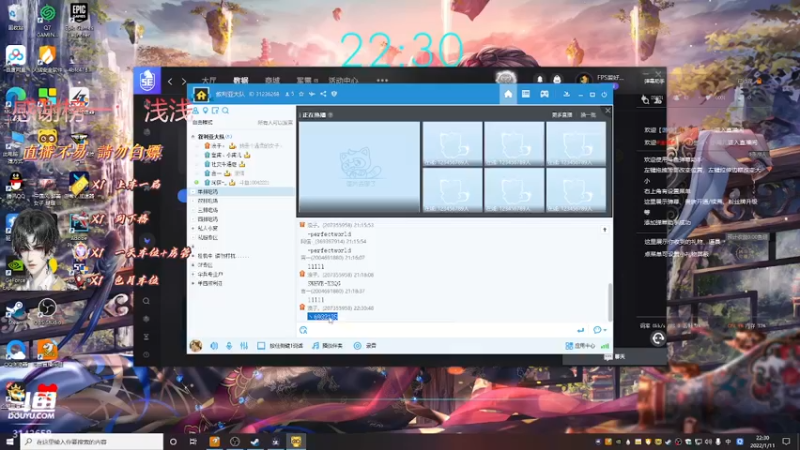The height and width of the screenshot is (450, 800).
Task: Open the OBS Studio desktop shortcut
Action: (x=47, y=311)
